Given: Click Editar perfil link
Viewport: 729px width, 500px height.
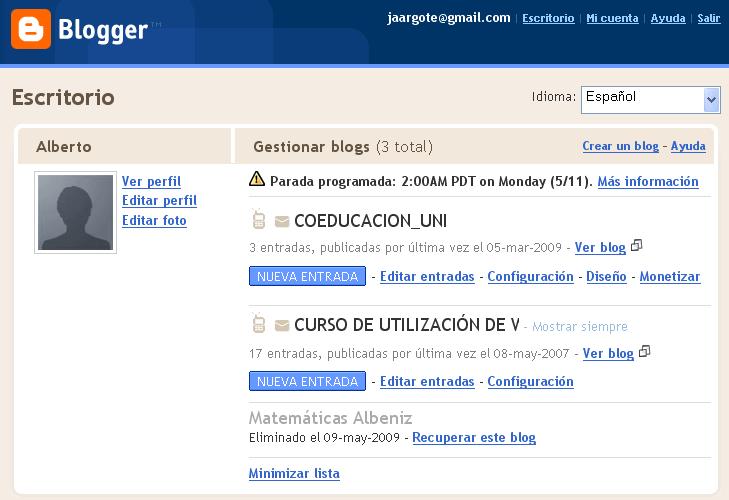Looking at the screenshot, I should click(159, 200).
